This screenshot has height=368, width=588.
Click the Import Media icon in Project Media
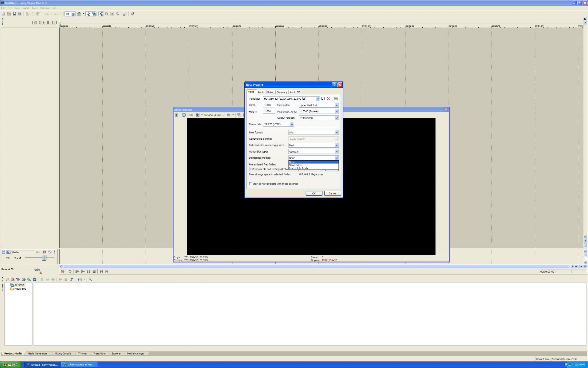12,279
